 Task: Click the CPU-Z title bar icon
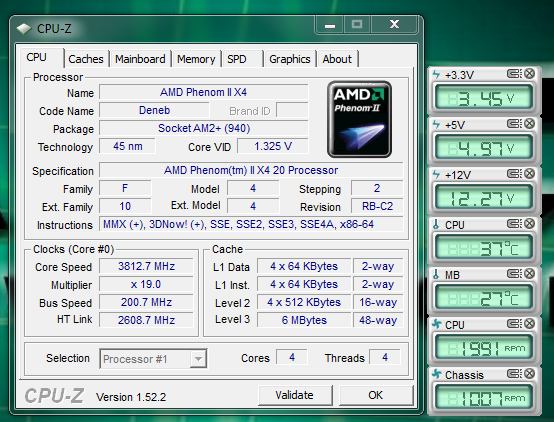click(24, 29)
